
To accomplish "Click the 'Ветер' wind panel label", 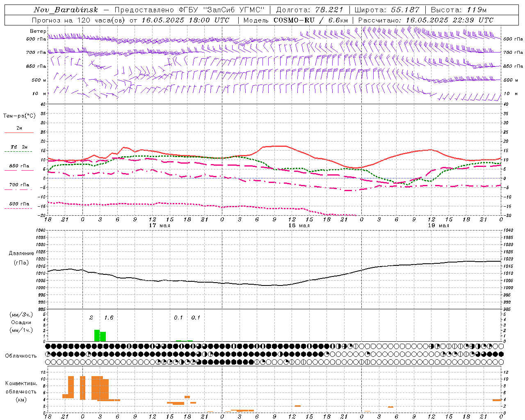I will pyautogui.click(x=38, y=31).
